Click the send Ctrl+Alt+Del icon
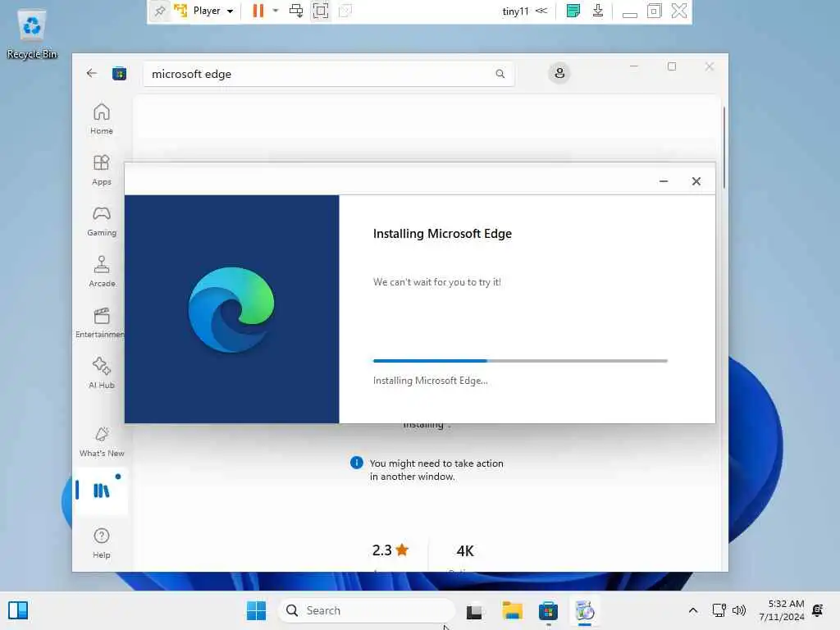The width and height of the screenshot is (840, 630). 295,11
